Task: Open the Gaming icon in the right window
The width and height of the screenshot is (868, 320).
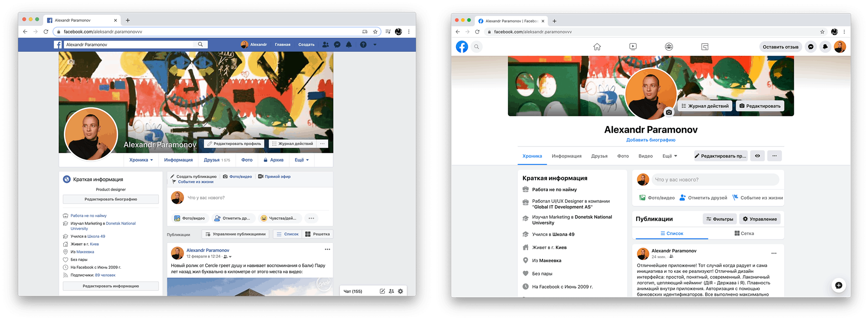Action: 705,47
